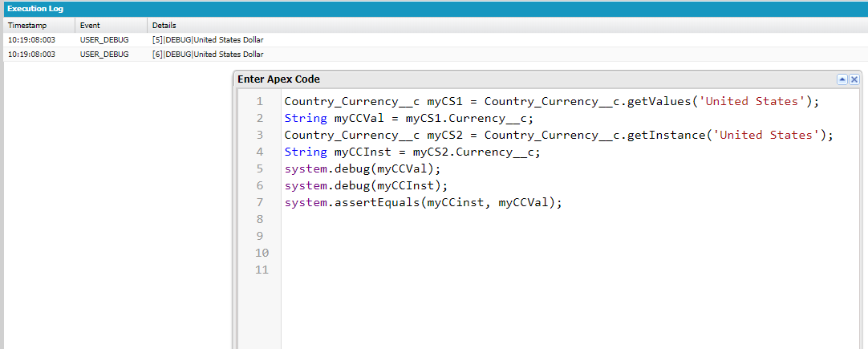Click line number 7 in gutter
The height and width of the screenshot is (349, 868).
point(259,203)
